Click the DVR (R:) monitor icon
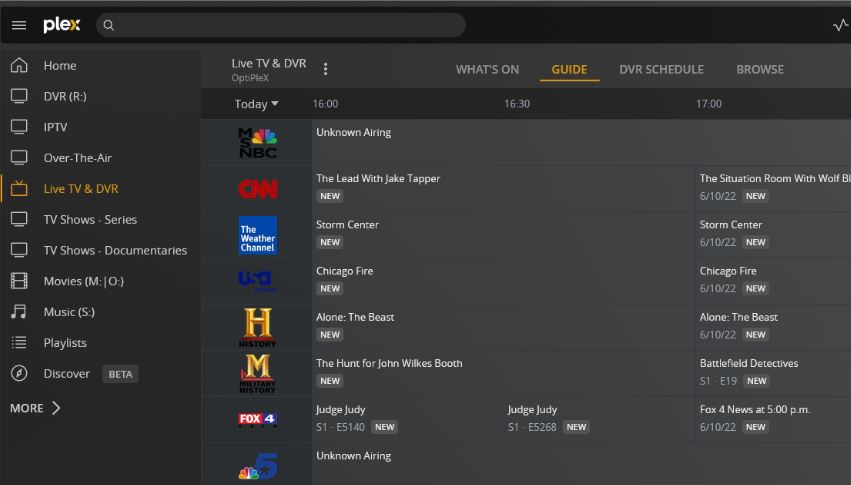Screen dimensions: 851x485 point(19,96)
